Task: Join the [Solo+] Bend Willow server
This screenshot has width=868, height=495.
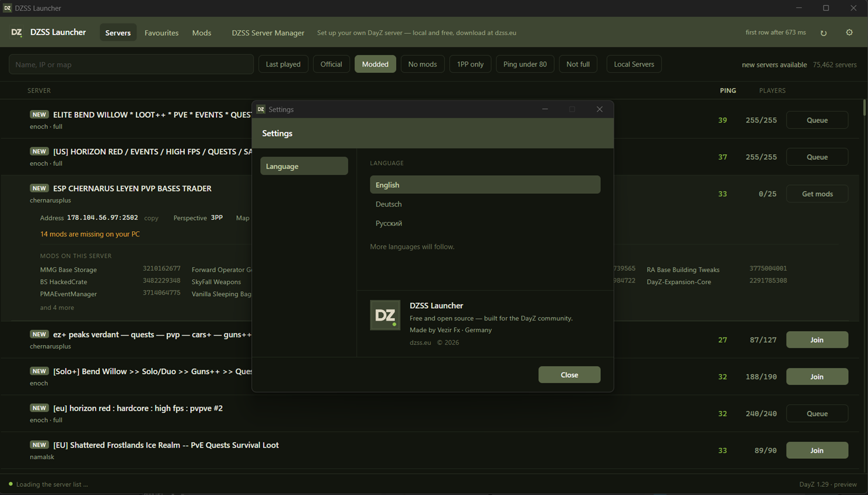Action: tap(817, 377)
